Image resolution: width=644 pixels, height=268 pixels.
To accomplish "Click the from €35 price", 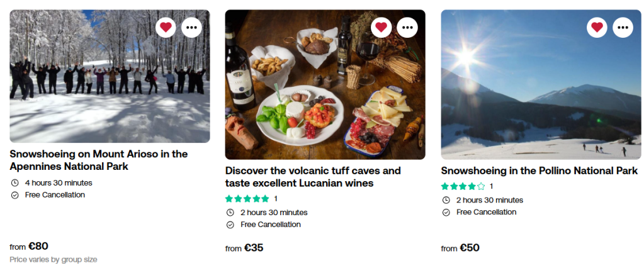I will pyautogui.click(x=244, y=248).
